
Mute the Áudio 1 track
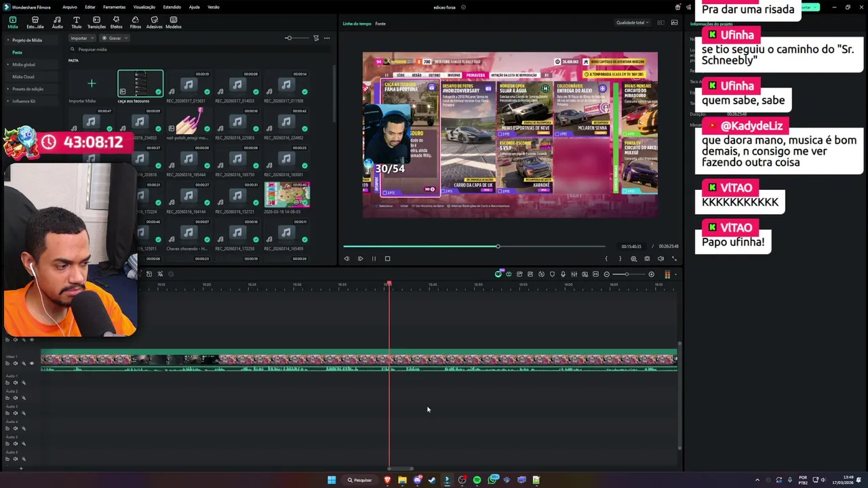tap(16, 383)
